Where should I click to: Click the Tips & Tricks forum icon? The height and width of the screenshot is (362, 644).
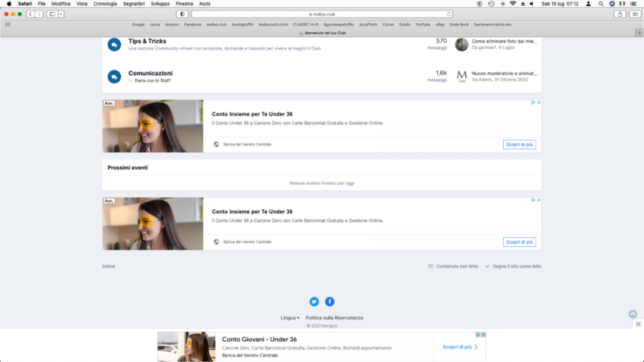click(x=114, y=44)
